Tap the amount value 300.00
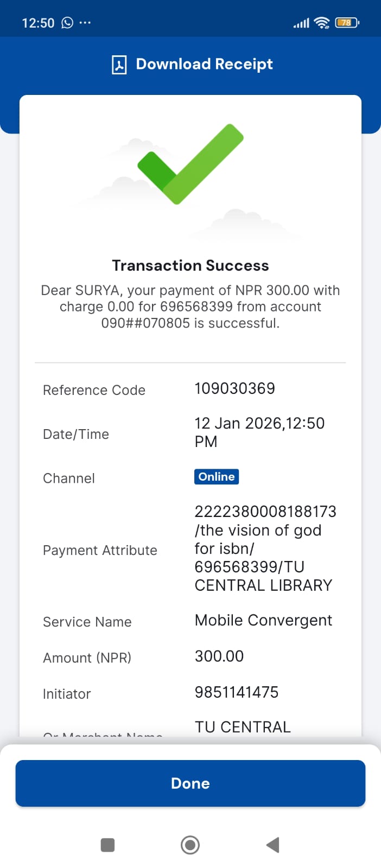 219,656
